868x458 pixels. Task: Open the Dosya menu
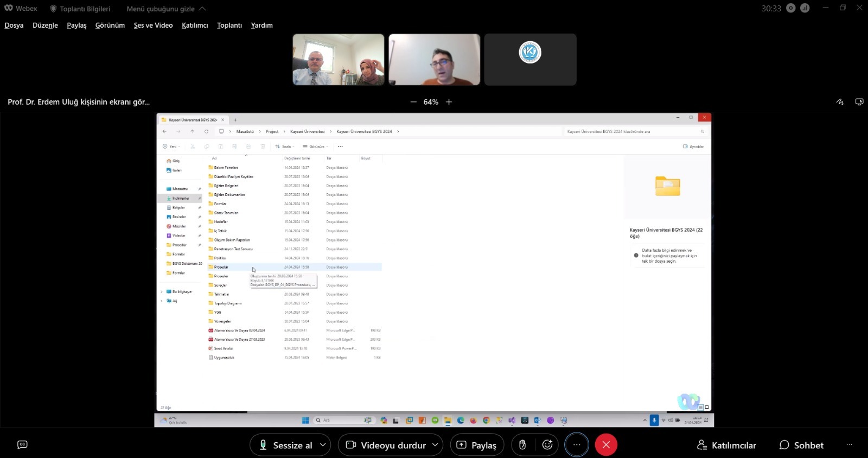click(14, 25)
